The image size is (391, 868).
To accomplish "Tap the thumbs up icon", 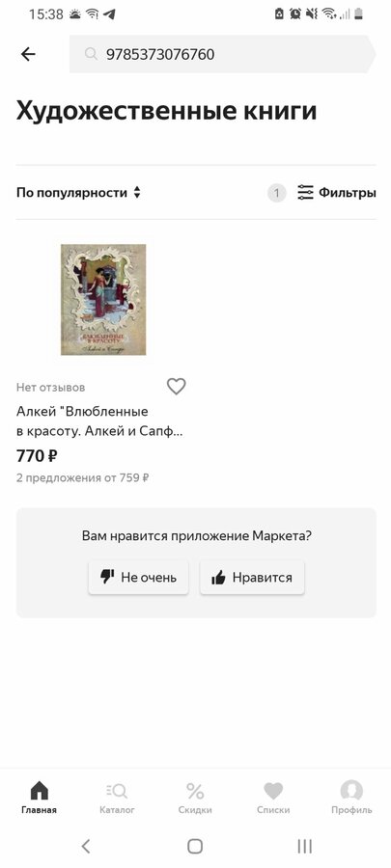I will [x=219, y=578].
